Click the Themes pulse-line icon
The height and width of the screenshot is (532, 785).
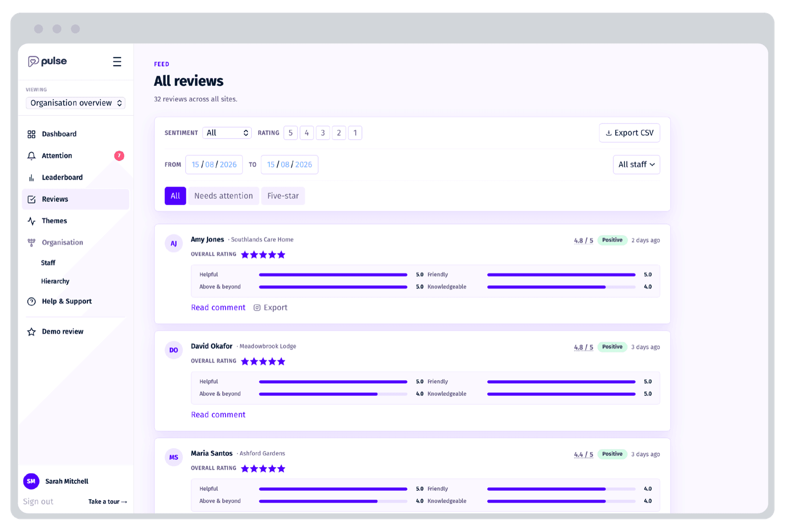(31, 221)
